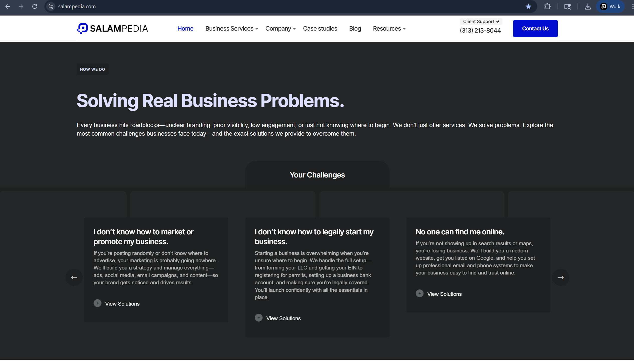Open the downloads icon
Image resolution: width=634 pixels, height=364 pixels.
(x=588, y=7)
